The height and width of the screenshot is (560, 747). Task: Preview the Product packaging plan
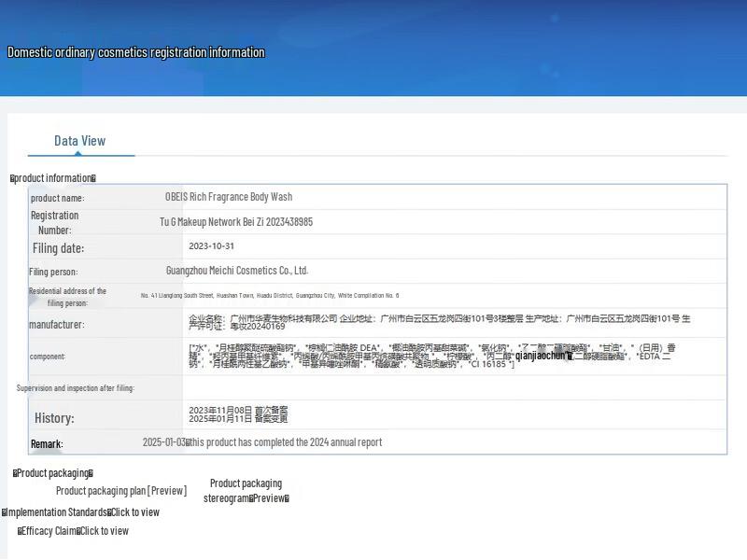tap(121, 491)
